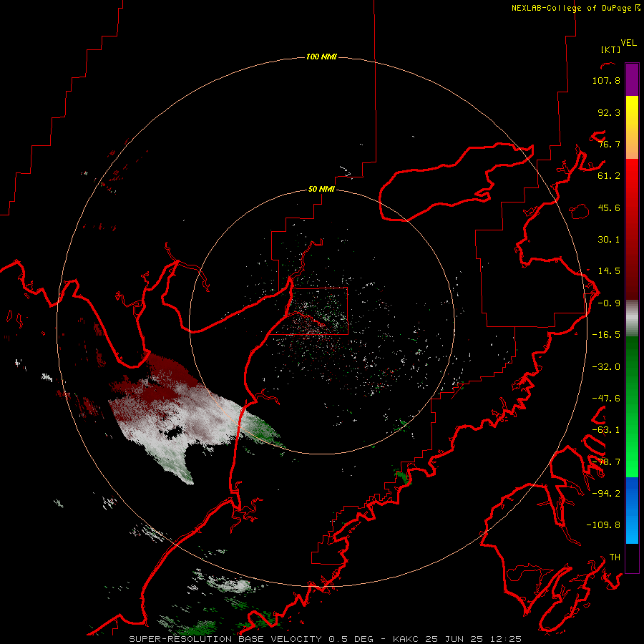Viewport: 644px width, 644px height.
Task: Pick the yellow-orange segment of the color bar
Action: click(632, 127)
